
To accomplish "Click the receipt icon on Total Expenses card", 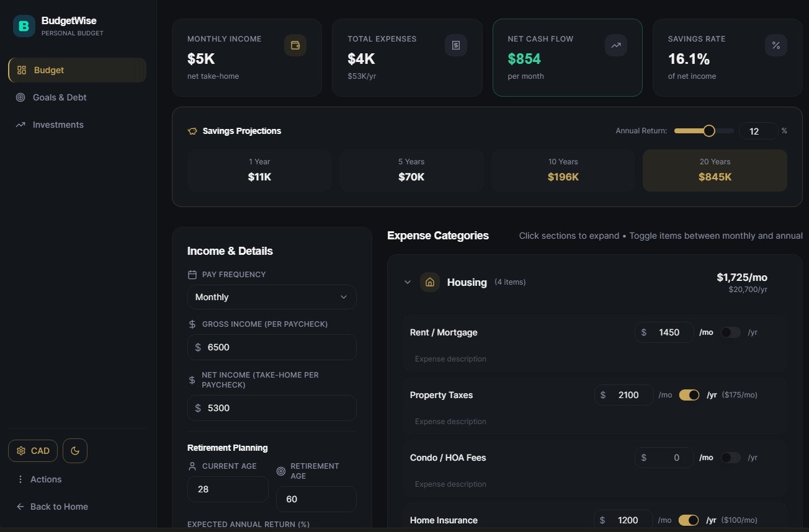I will 455,45.
